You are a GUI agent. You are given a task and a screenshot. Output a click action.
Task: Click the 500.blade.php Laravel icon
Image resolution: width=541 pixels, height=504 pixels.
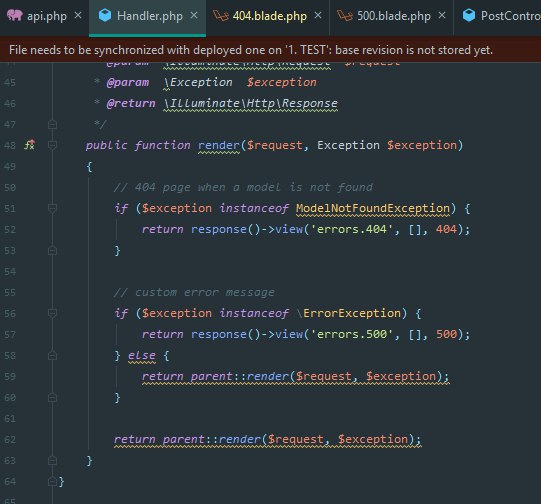(x=345, y=16)
